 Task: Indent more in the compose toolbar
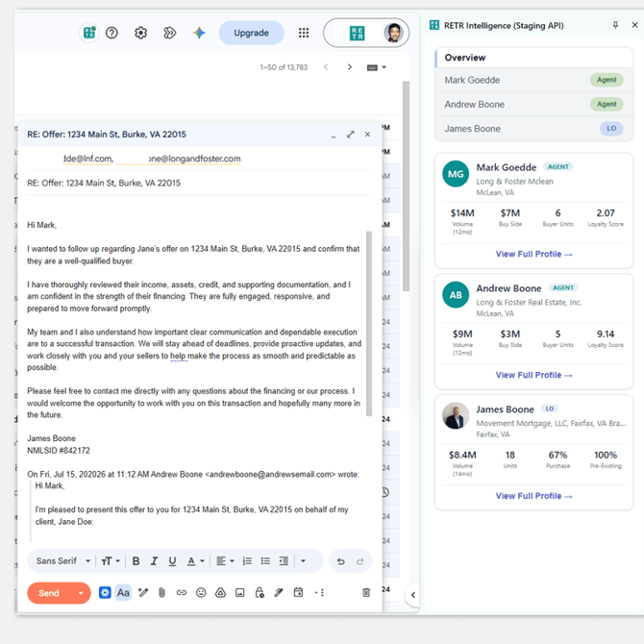284,561
